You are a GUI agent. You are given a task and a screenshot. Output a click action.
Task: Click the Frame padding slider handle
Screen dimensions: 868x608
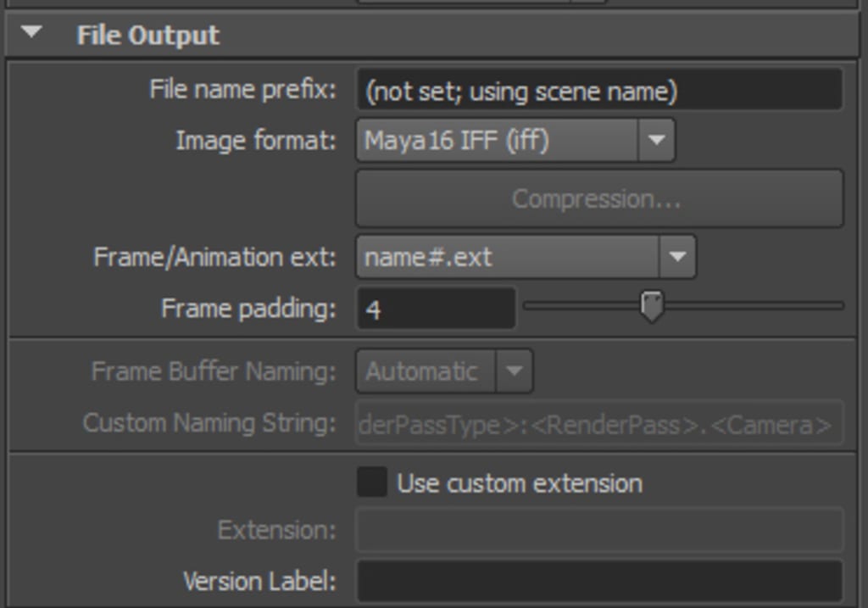[x=651, y=307]
